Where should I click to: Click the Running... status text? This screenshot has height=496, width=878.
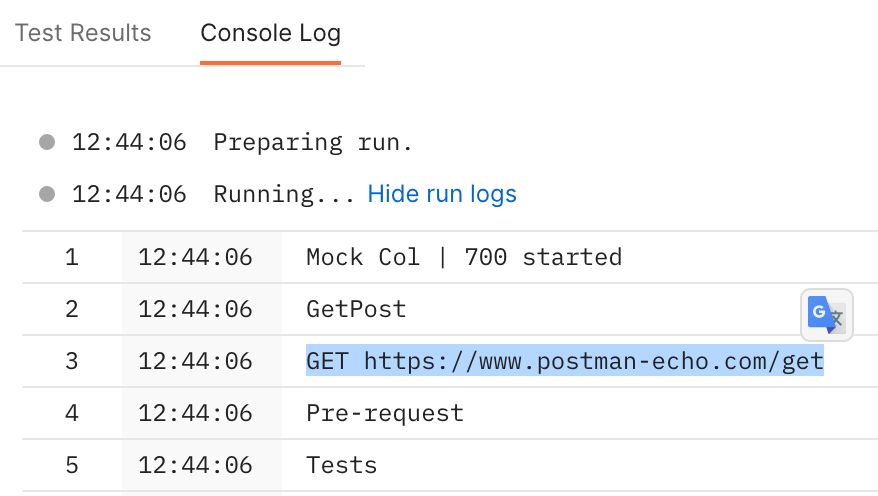284,194
